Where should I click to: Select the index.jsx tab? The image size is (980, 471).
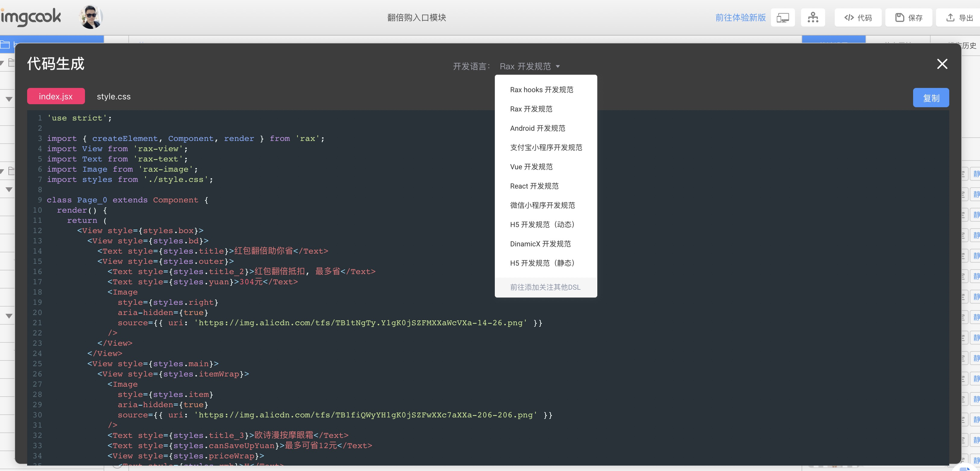tap(55, 97)
